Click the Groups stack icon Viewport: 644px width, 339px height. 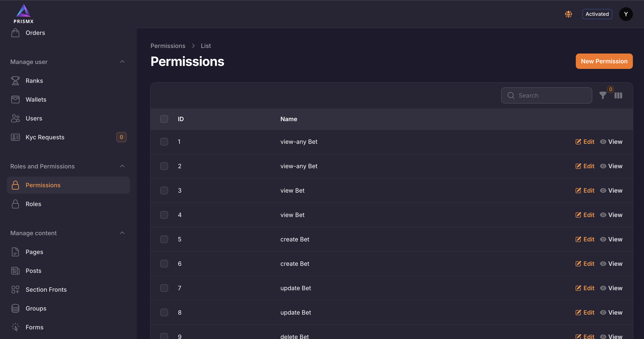tap(15, 308)
